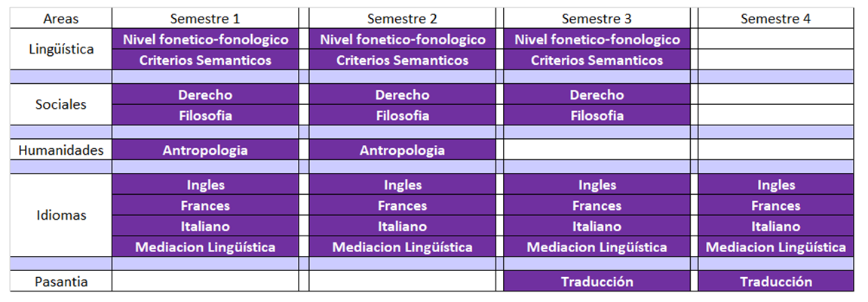Click the Idiomas area cell
This screenshot has width=868, height=302.
61,216
